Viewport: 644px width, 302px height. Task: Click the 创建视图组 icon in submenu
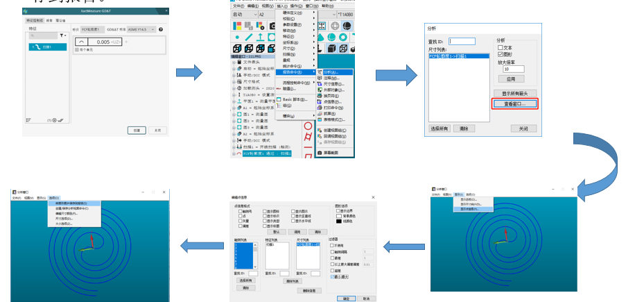pyautogui.click(x=320, y=130)
